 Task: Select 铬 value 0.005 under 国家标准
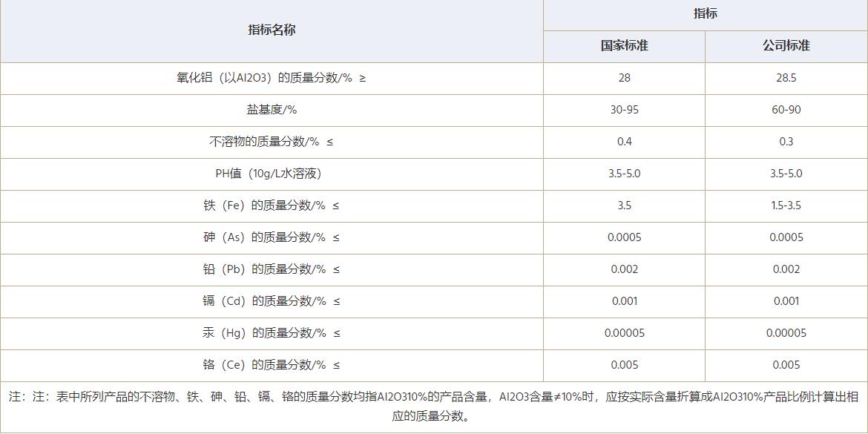click(x=625, y=365)
